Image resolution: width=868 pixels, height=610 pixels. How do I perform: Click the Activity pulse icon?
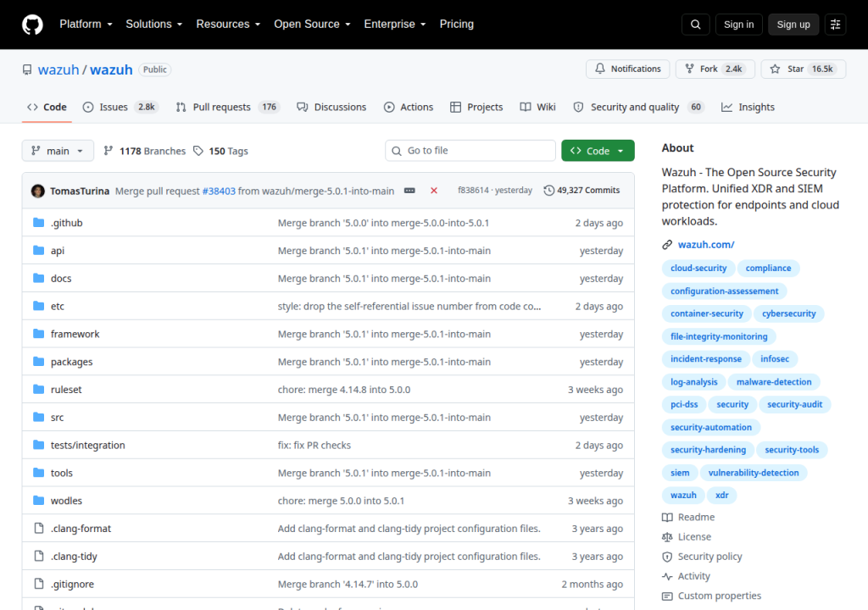click(x=667, y=576)
